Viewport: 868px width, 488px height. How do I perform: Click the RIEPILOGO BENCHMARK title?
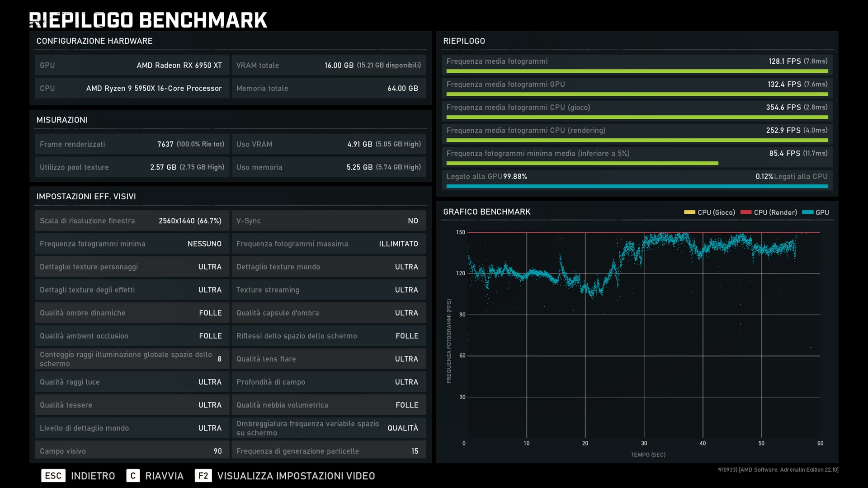(x=148, y=20)
